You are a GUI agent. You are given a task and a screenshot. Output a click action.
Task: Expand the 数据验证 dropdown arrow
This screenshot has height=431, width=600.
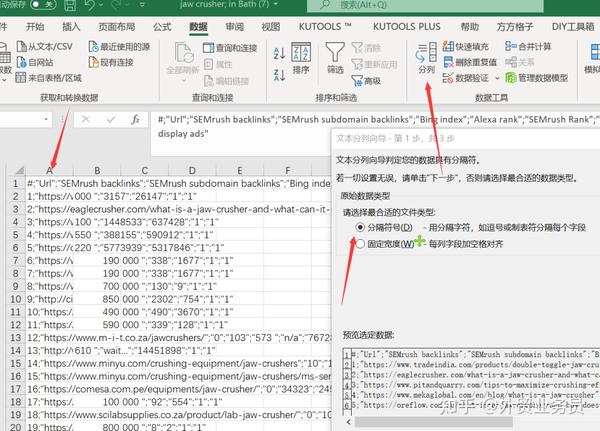(497, 78)
